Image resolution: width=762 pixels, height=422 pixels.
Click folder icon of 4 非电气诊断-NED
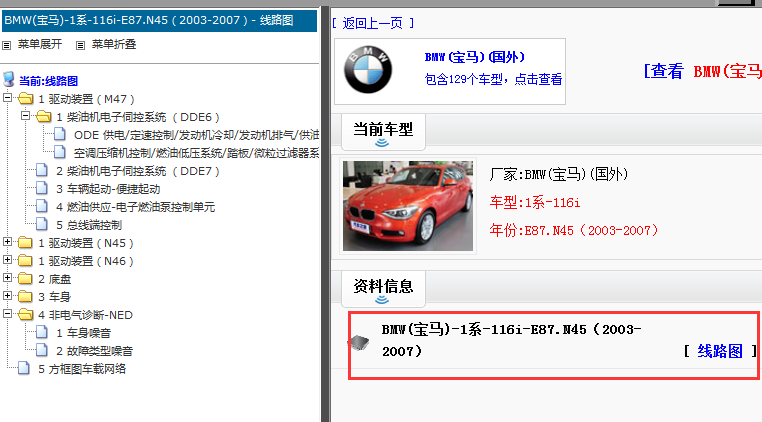click(25, 315)
